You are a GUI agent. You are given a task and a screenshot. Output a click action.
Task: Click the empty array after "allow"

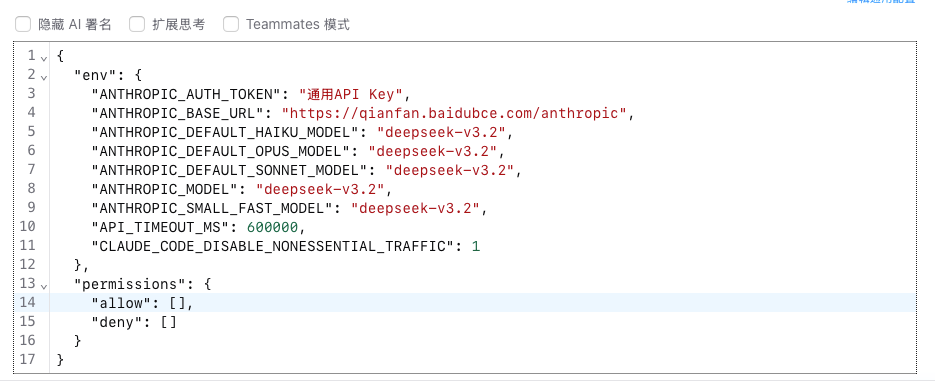pyautogui.click(x=178, y=303)
